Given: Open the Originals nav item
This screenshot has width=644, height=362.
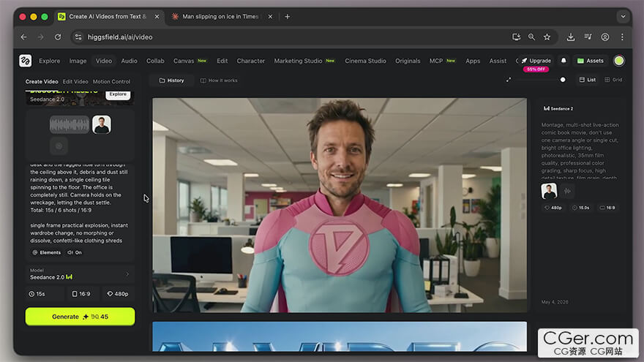Looking at the screenshot, I should pyautogui.click(x=408, y=61).
